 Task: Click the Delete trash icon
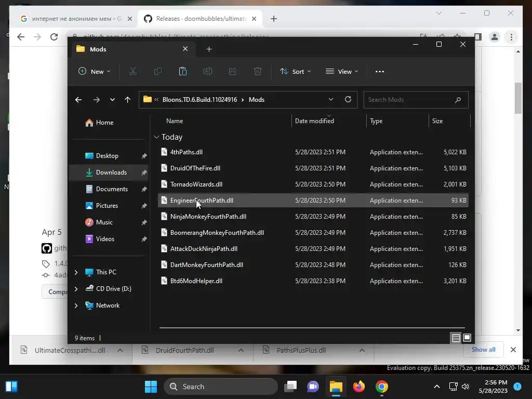258,71
